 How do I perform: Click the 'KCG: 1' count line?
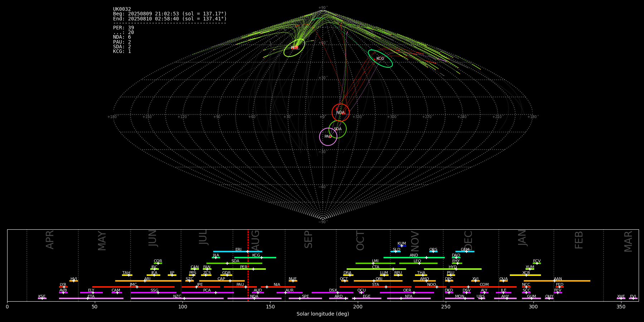[x=122, y=52]
